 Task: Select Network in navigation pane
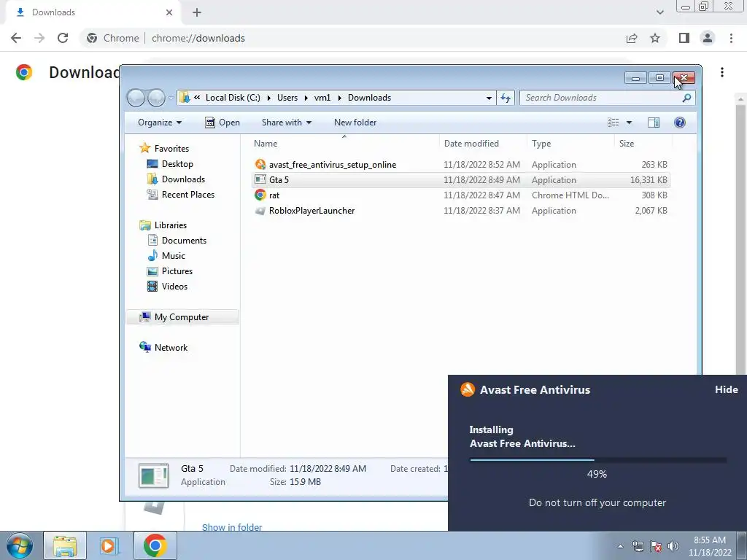click(171, 348)
